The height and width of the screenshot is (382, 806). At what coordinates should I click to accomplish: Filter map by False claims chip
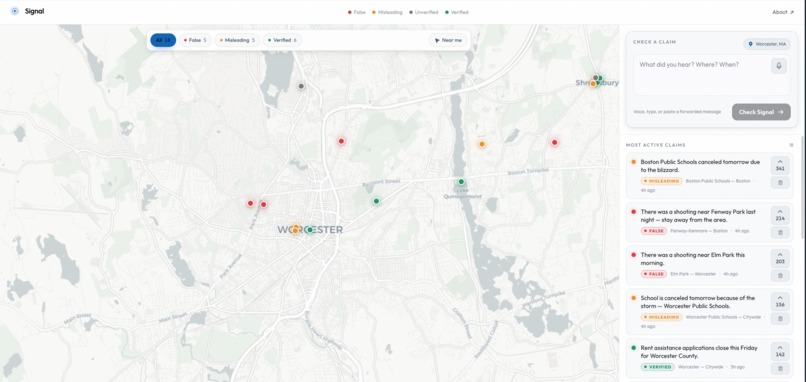tap(195, 40)
